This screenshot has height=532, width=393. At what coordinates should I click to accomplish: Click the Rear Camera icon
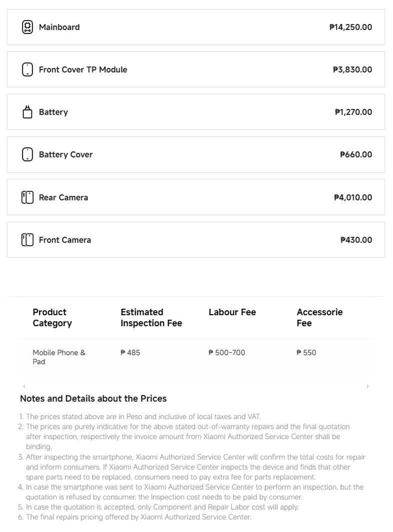27,197
